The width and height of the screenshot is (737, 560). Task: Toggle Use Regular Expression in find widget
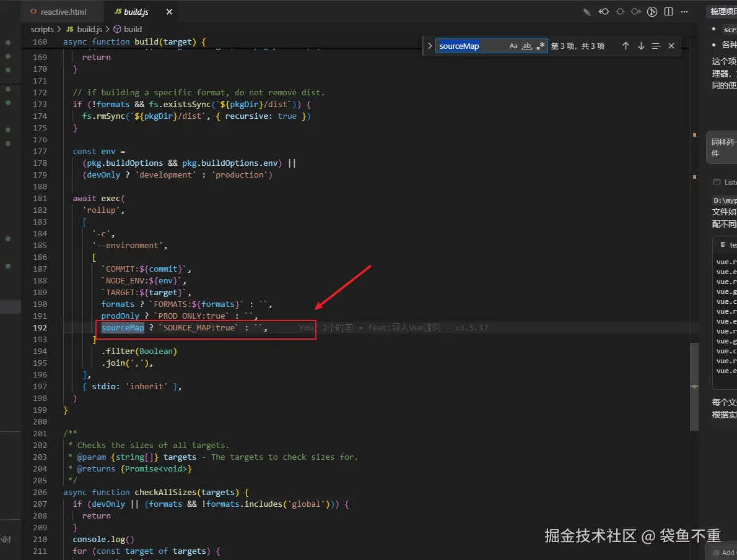coord(541,46)
